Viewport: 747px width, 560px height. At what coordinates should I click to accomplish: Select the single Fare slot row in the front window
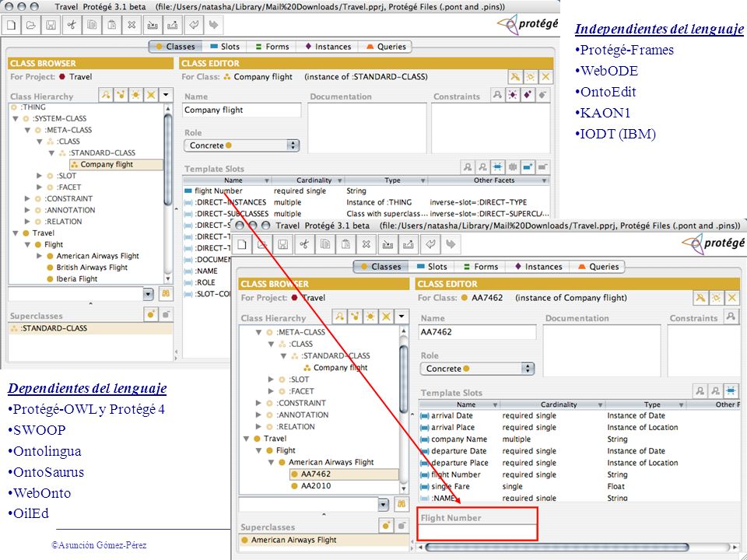point(579,486)
